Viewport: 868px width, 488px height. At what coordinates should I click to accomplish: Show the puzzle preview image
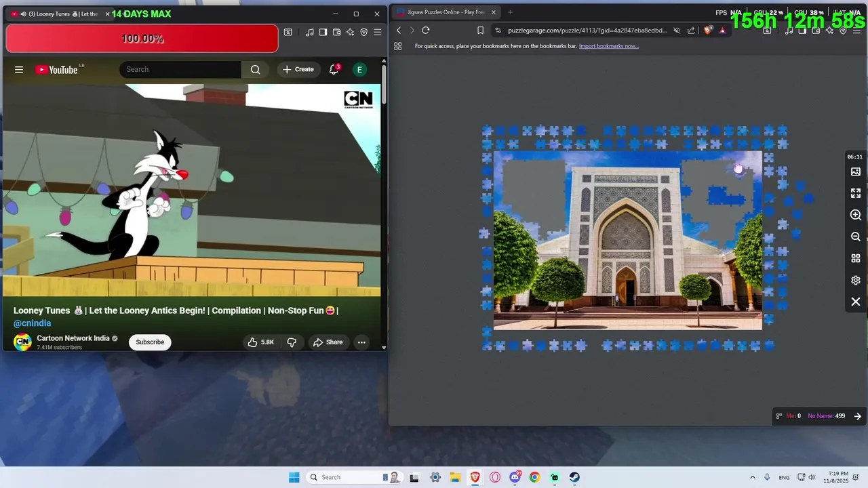point(856,172)
